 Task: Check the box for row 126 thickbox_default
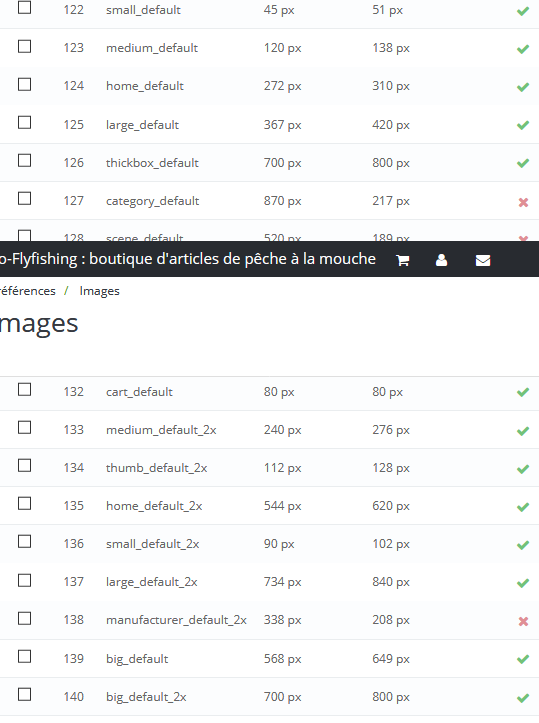point(24,160)
